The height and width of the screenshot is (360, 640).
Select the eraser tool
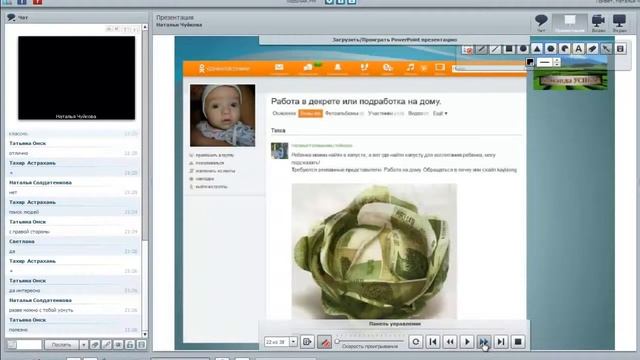(592, 49)
